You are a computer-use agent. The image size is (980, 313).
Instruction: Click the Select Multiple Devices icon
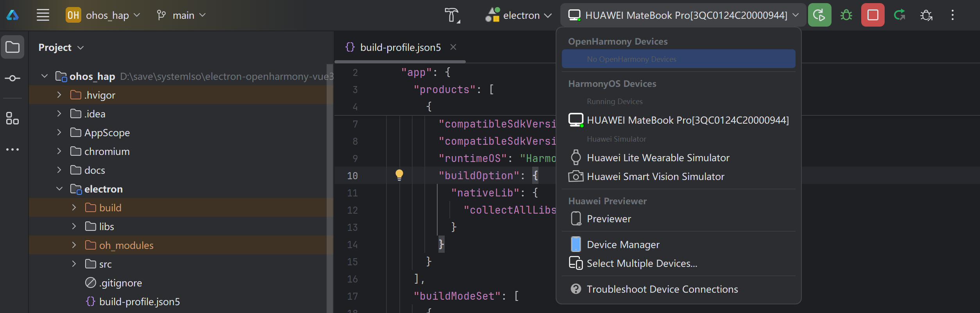click(x=576, y=263)
